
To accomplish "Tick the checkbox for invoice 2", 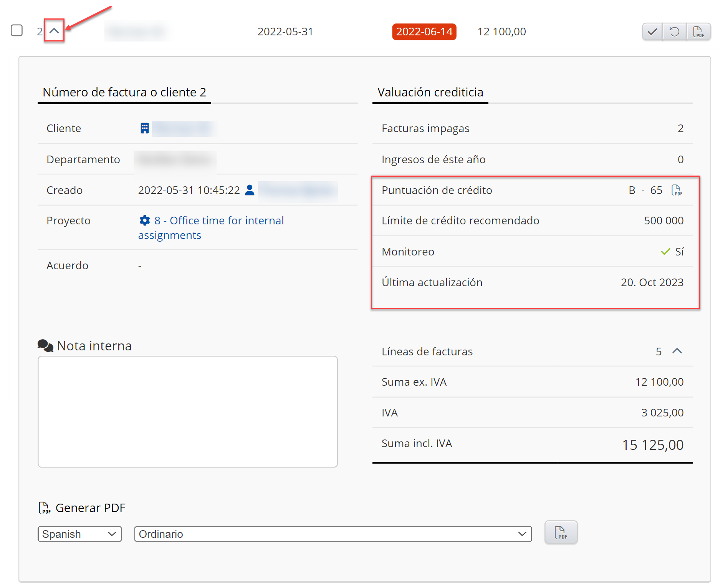I will coord(17,30).
